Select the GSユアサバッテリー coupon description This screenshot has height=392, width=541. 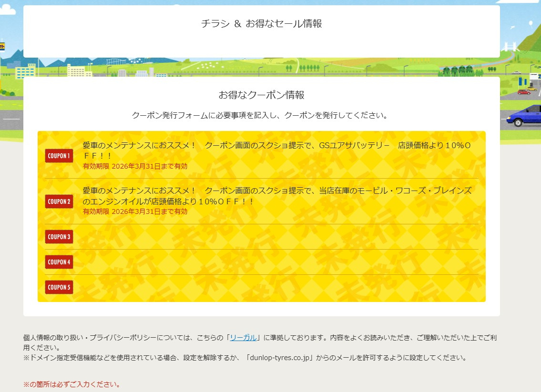click(x=276, y=151)
